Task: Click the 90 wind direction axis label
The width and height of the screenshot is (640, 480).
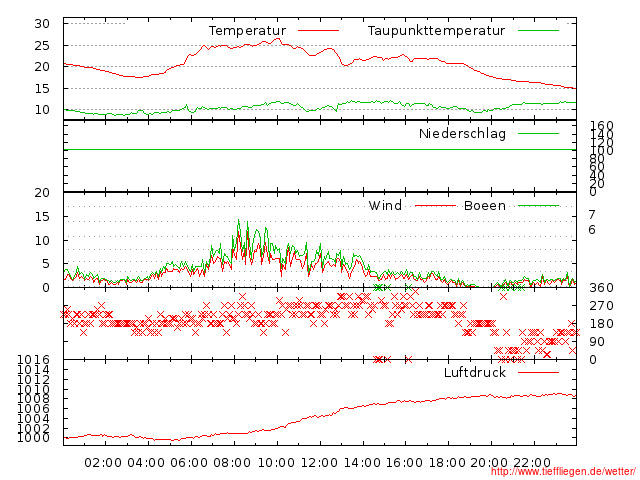Action: (596, 342)
